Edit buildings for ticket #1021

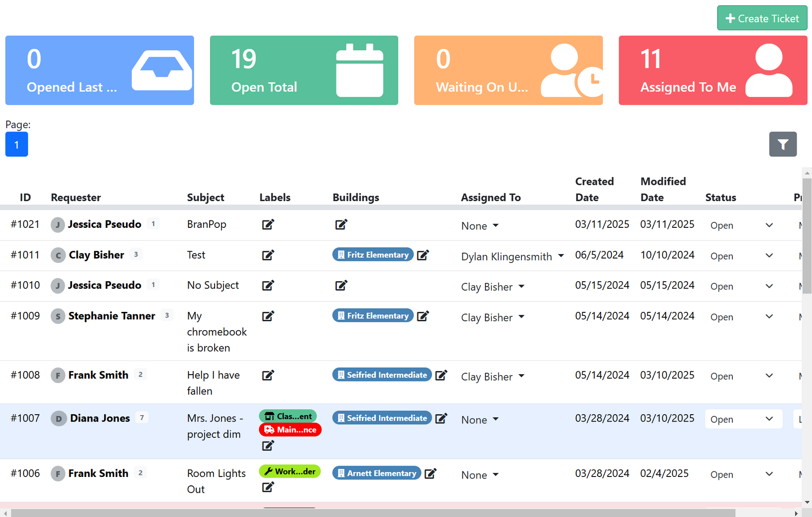[x=341, y=224]
